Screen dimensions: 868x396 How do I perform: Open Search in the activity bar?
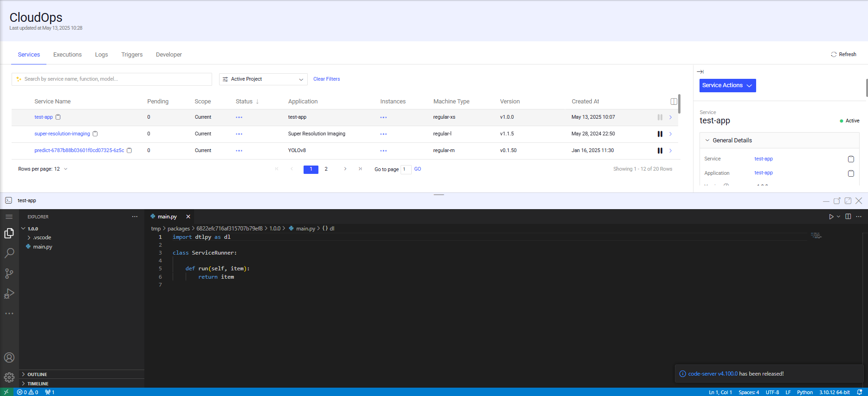(9, 253)
